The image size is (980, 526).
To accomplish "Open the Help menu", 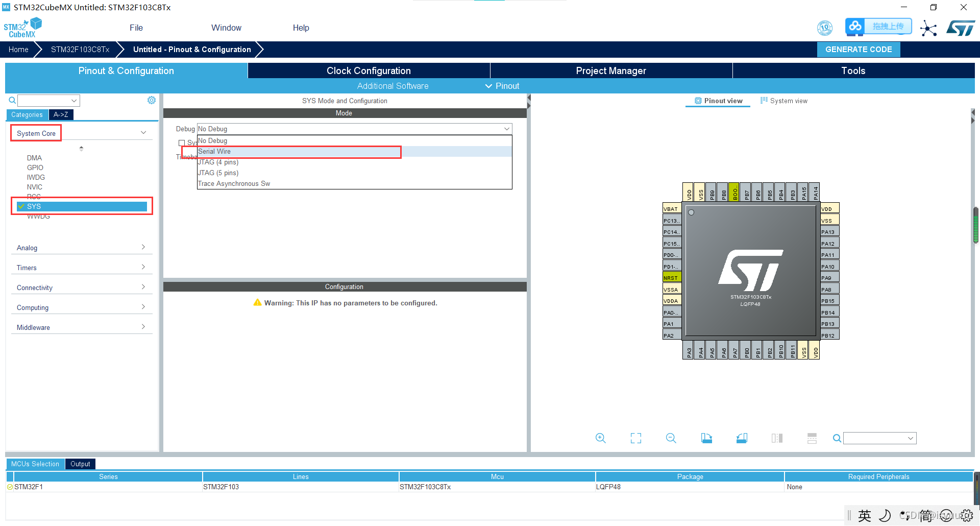I will coord(301,28).
